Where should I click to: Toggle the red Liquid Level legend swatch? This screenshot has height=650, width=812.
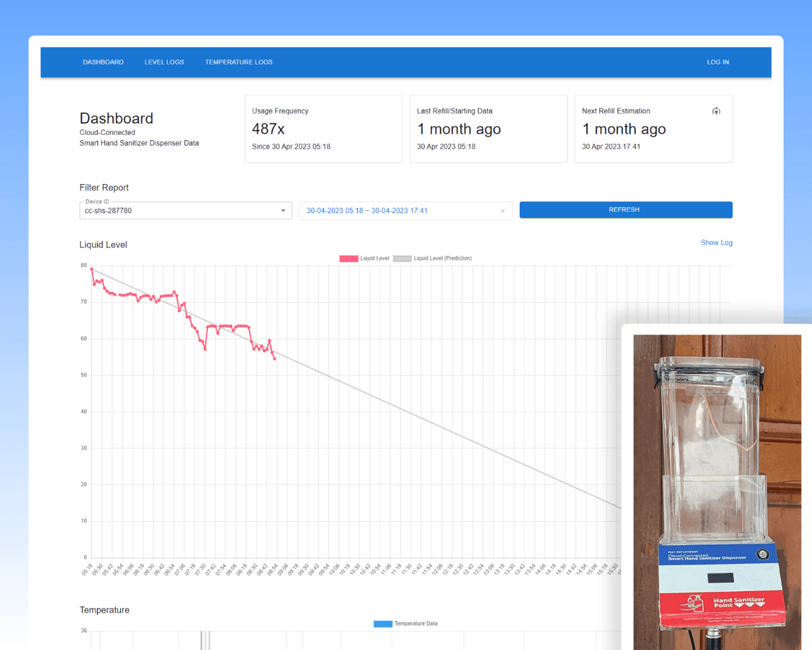pos(349,259)
